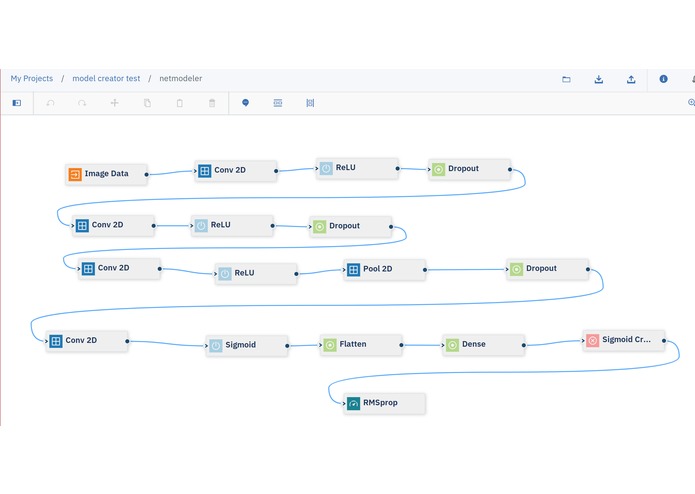Click the copy icon in toolbar
This screenshot has width=695, height=494.
tap(147, 103)
